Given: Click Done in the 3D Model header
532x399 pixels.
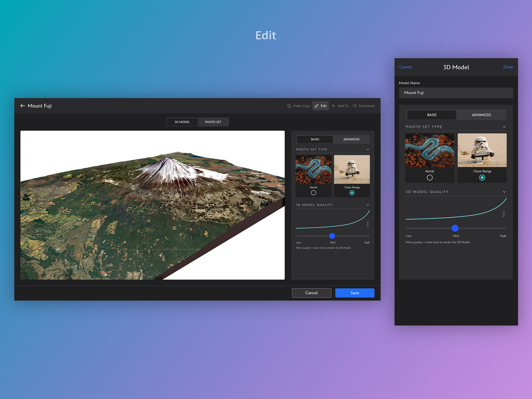Looking at the screenshot, I should (508, 67).
